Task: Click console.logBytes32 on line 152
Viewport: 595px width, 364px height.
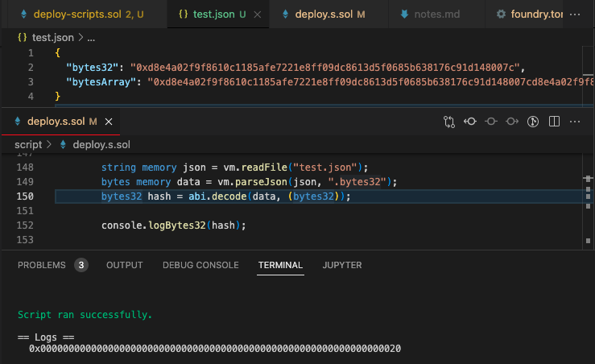Action: click(x=153, y=225)
